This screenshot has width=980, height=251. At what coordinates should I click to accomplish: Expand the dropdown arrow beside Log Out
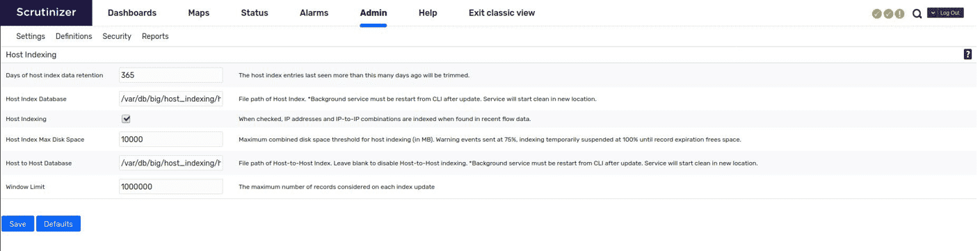coord(933,13)
